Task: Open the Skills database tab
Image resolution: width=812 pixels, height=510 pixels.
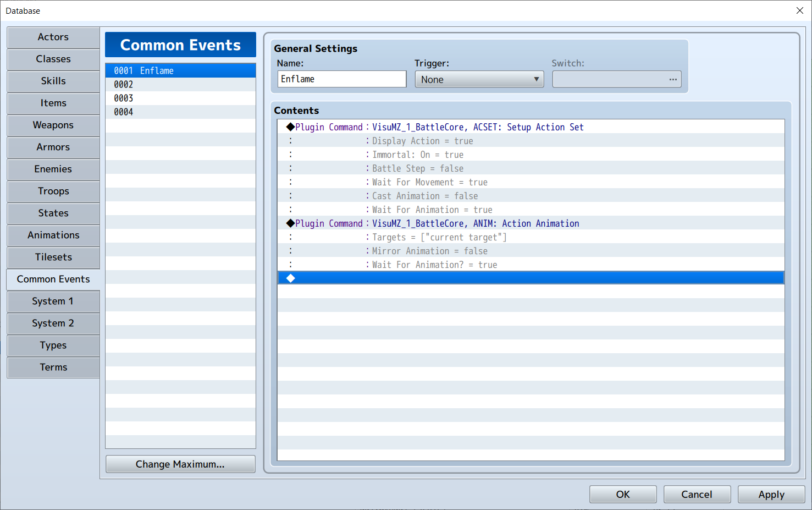Action: click(53, 81)
